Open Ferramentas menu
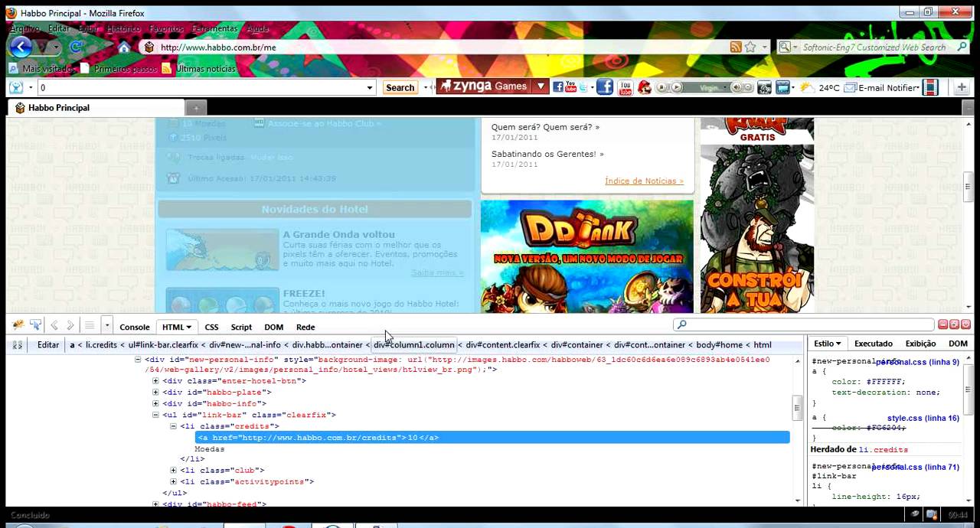The width and height of the screenshot is (980, 528). click(x=214, y=28)
